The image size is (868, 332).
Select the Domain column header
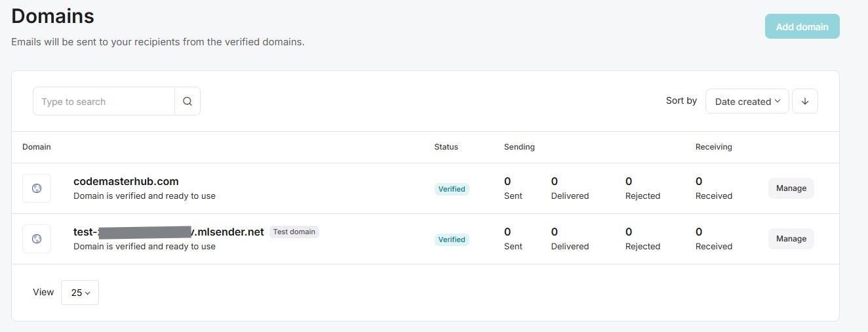37,147
